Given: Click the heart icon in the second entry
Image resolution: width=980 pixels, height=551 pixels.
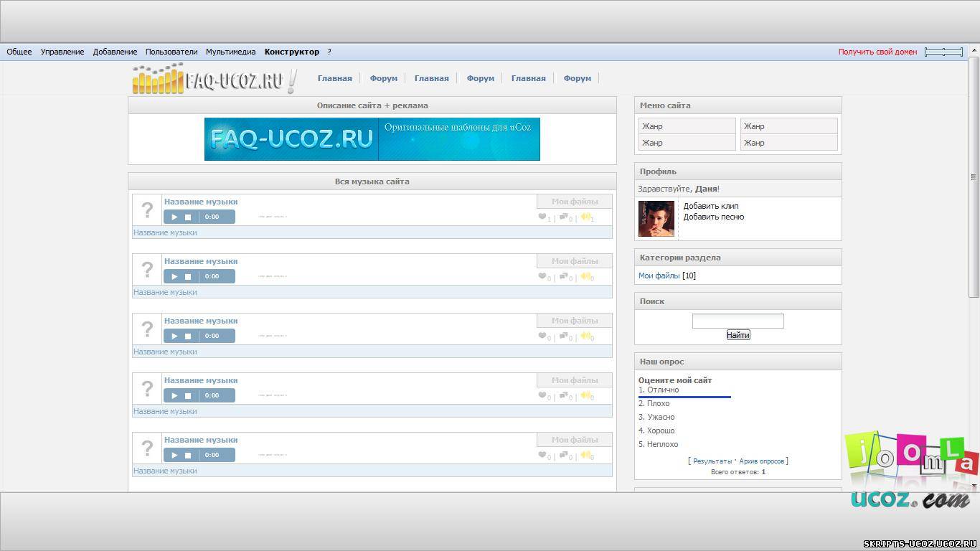Looking at the screenshot, I should 542,276.
